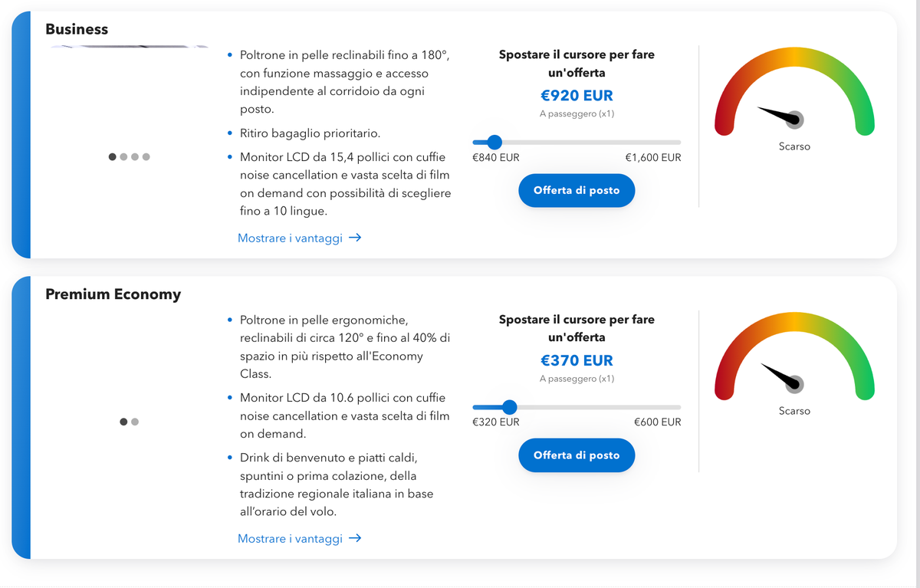Select the last Business carousel dot
The height and width of the screenshot is (588, 920).
[x=146, y=157]
